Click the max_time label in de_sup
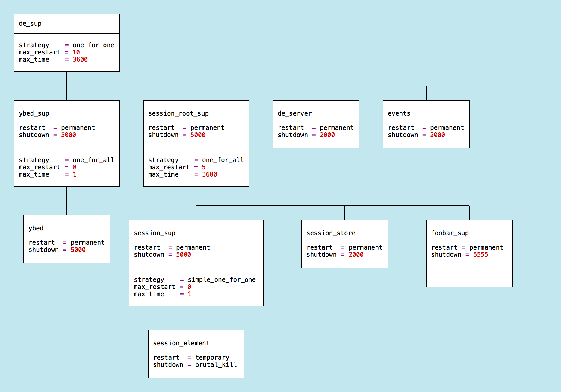 (x=34, y=60)
